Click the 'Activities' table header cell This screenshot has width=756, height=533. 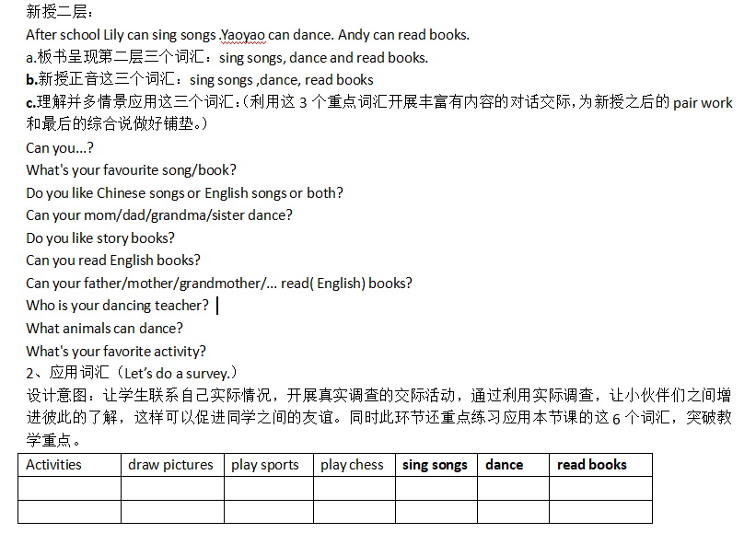click(69, 465)
